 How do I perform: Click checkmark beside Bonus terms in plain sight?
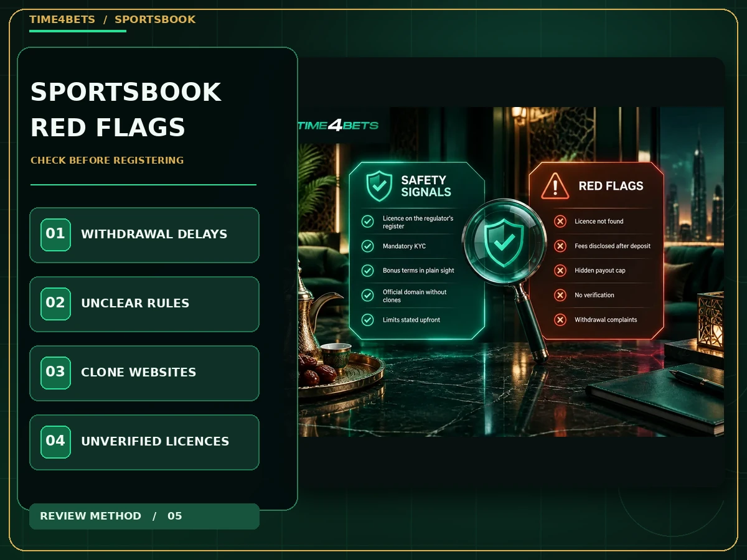(x=368, y=271)
